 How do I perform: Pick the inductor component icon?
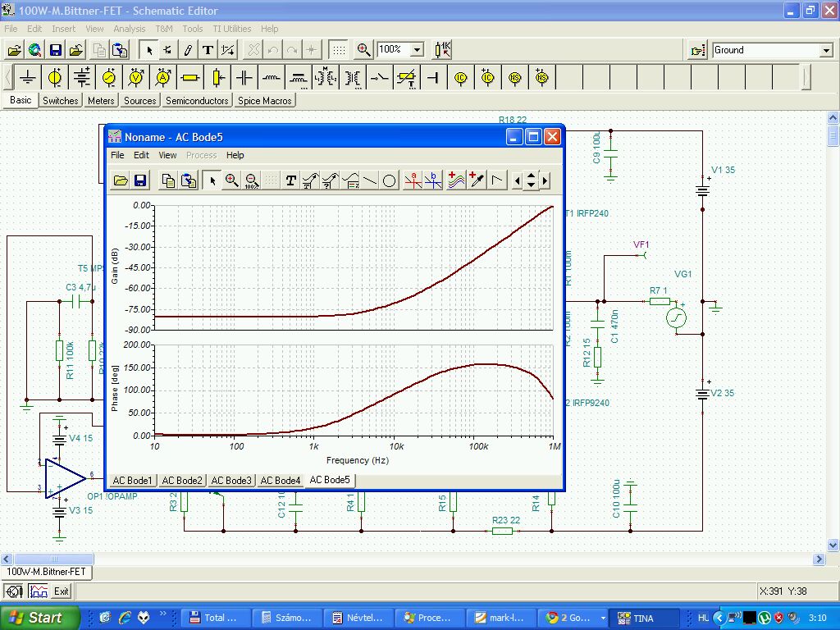pos(272,78)
